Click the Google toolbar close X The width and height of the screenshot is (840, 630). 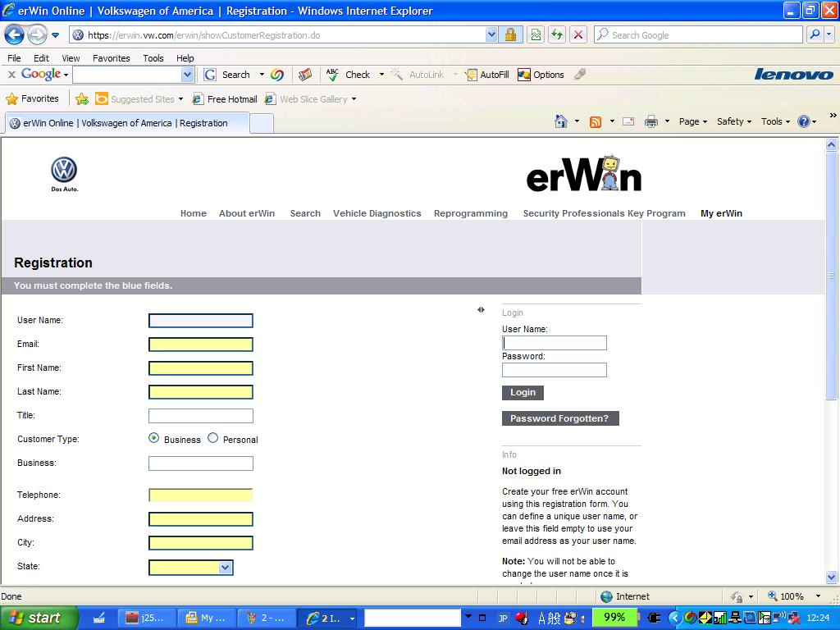(x=11, y=75)
